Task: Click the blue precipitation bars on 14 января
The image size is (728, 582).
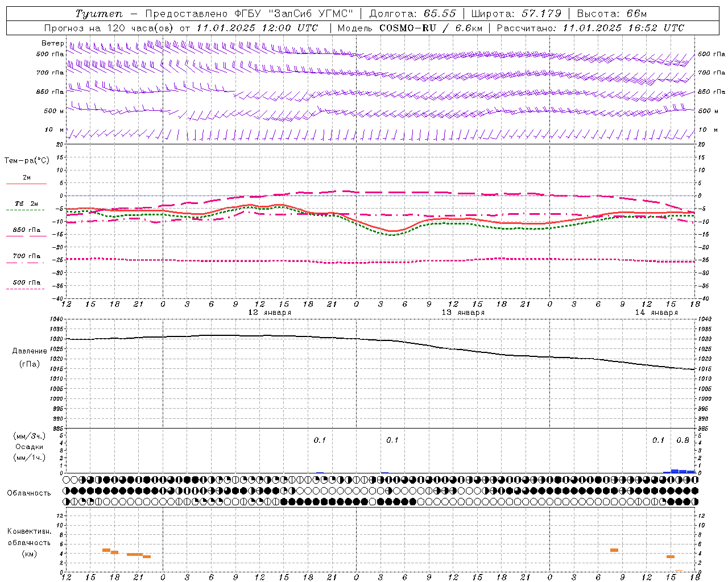Action: click(679, 471)
